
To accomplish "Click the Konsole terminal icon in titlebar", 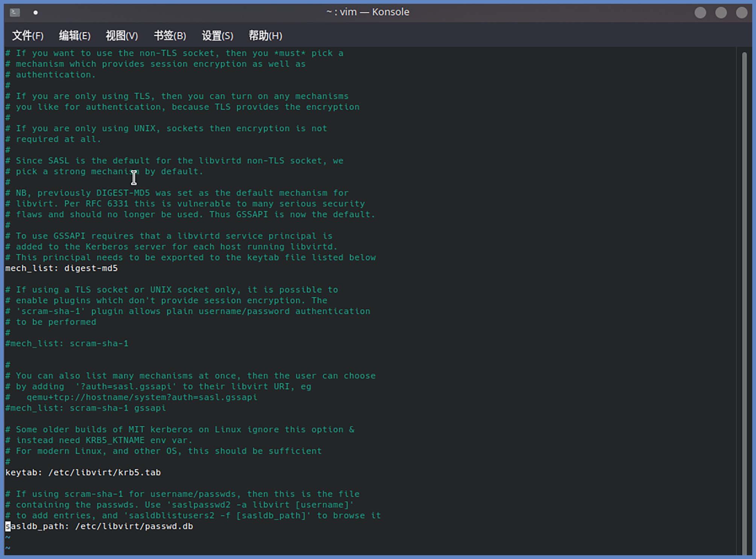I will point(15,12).
